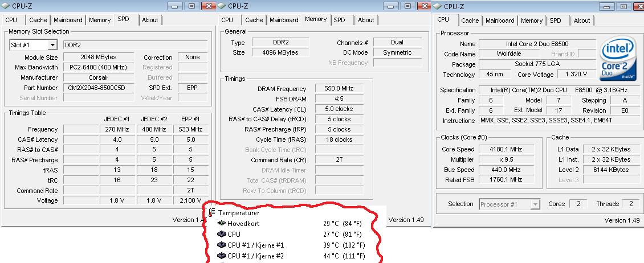Screen dimensions: 644x263
Task: Click the Rated FSB 1760.1 MHz value
Action: pyautogui.click(x=506, y=179)
